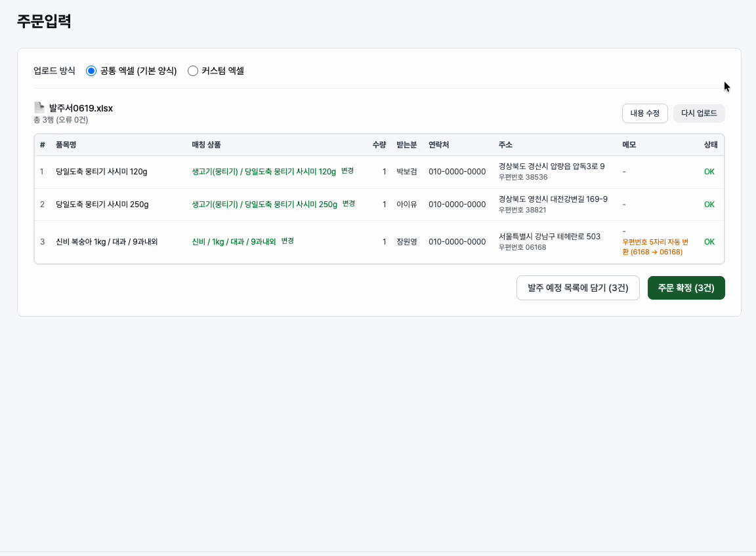Screen dimensions: 756x556
Task: Select 공통 엑셀 (기본 양식) radio button
Action: pyautogui.click(x=91, y=71)
